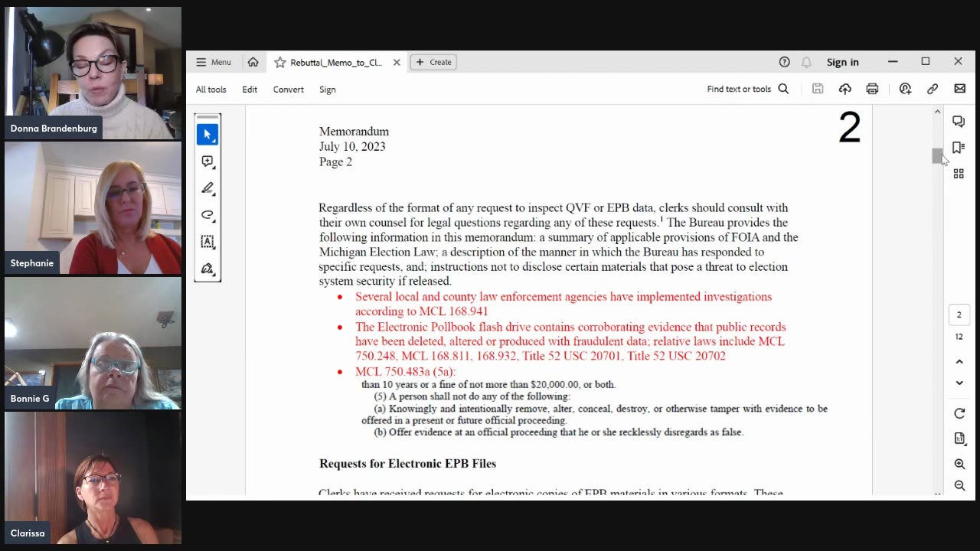This screenshot has height=551, width=980.
Task: Open the Edit menu
Action: click(x=250, y=90)
